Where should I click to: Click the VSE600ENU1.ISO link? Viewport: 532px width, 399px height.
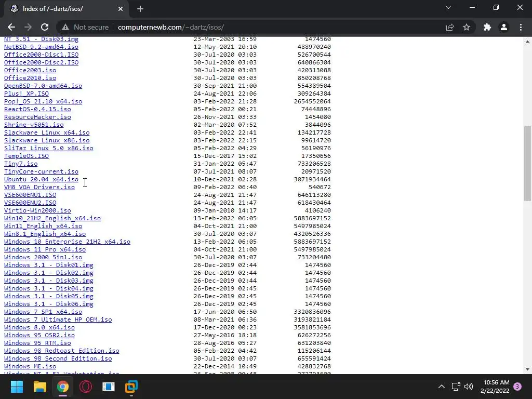pyautogui.click(x=30, y=195)
